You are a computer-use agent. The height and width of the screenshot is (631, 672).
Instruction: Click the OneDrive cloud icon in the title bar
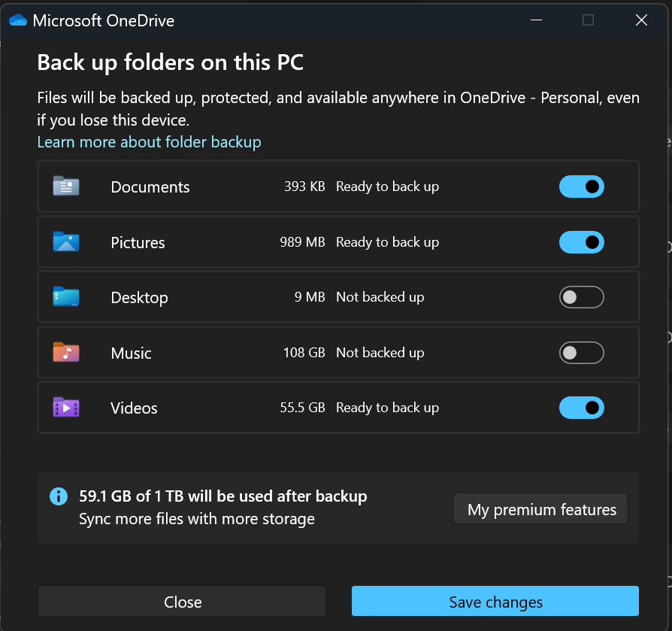coord(17,20)
